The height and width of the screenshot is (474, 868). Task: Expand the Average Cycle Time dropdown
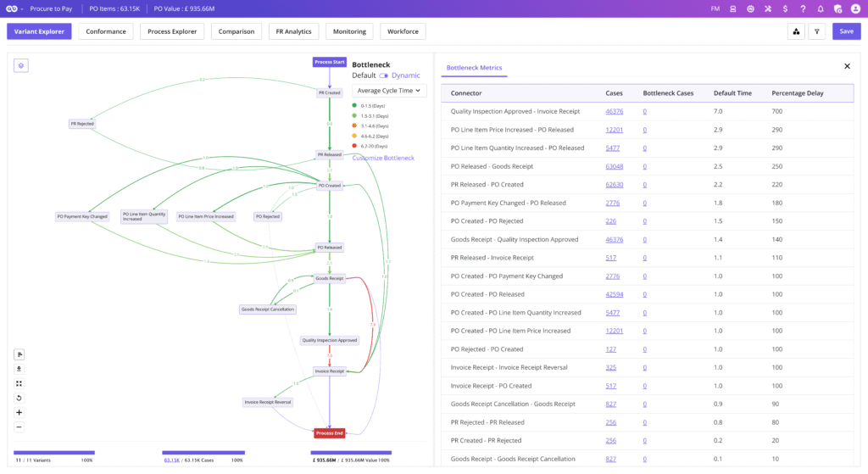389,91
